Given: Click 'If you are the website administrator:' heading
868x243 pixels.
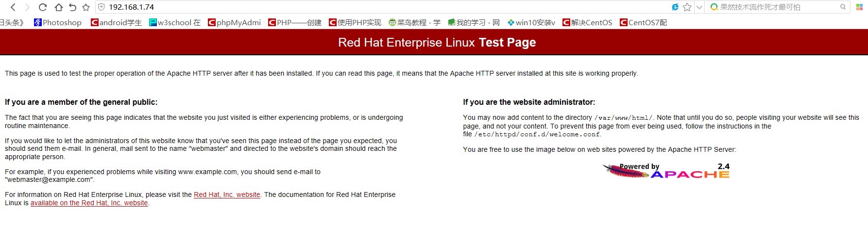Looking at the screenshot, I should click(x=529, y=102).
